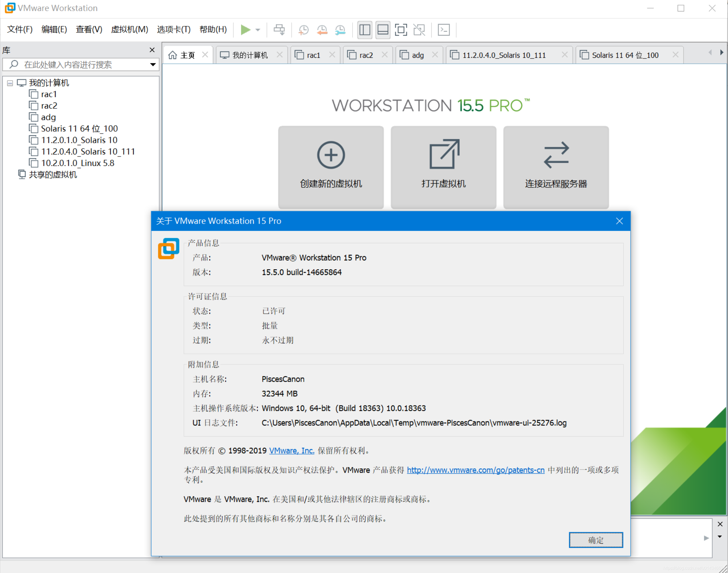This screenshot has width=728, height=573.
Task: Click the thumbnail bar right arrow
Action: tap(706, 538)
